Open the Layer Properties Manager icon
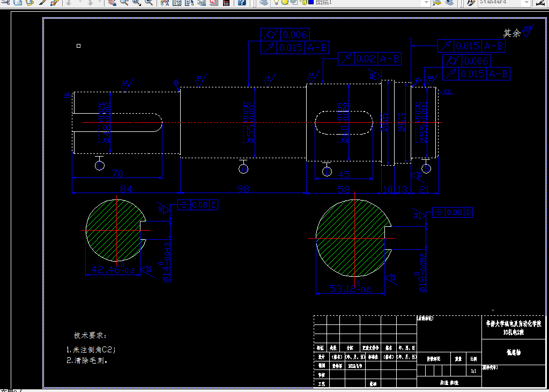 tap(264, 3)
